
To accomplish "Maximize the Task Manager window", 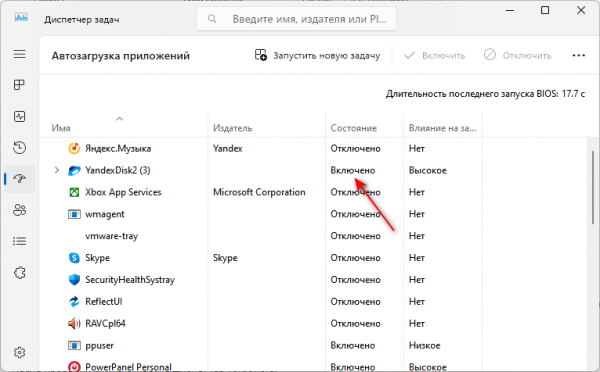I will (x=545, y=10).
